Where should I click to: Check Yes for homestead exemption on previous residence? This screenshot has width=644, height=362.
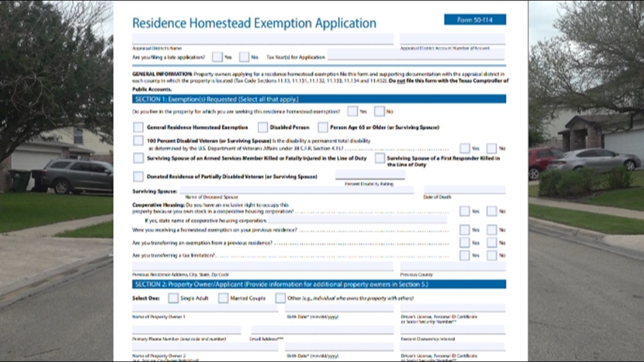coord(464,230)
